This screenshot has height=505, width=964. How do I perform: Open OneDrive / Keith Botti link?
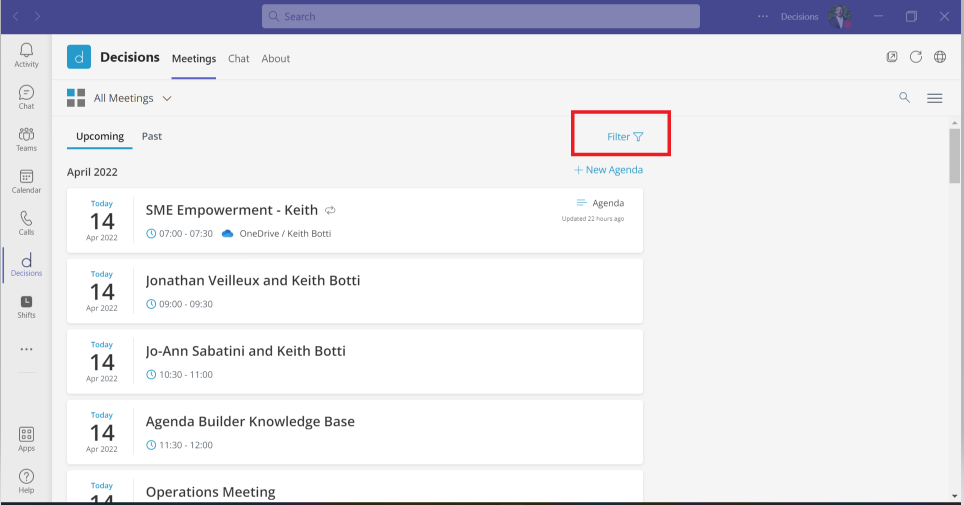285,234
